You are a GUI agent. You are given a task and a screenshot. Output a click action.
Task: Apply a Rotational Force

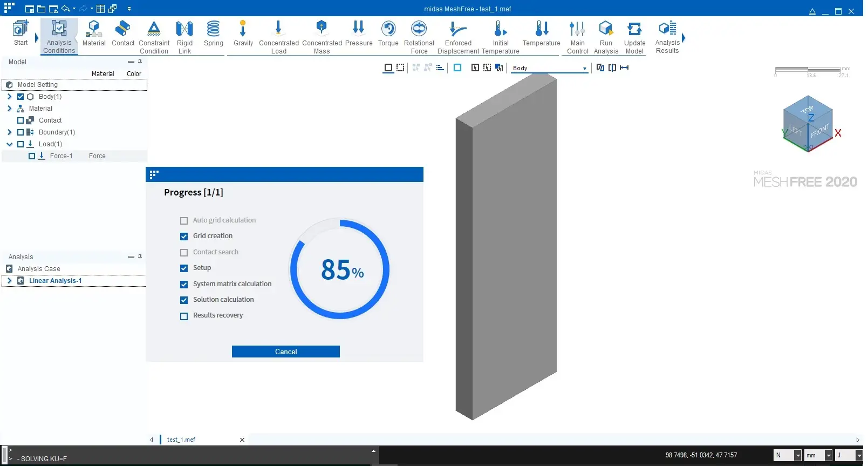[419, 37]
